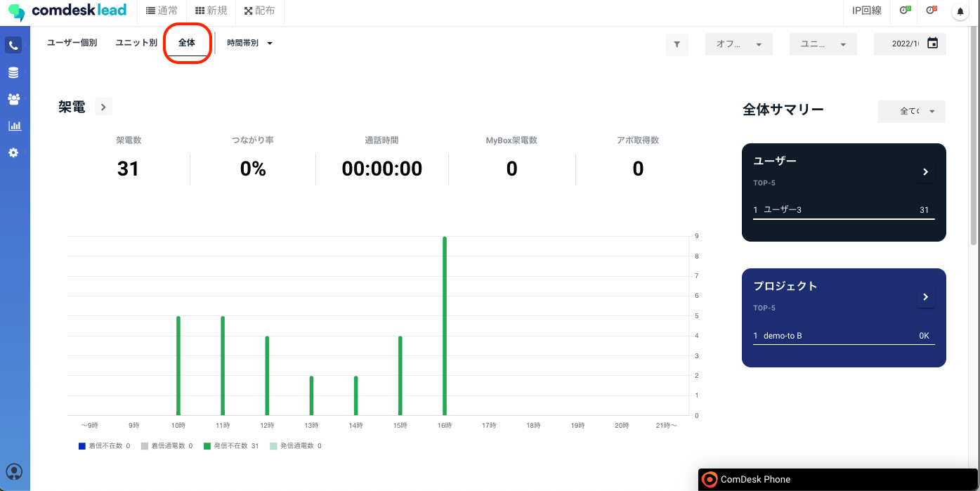Viewport: 980px width, 491px height.
Task: Select the users group sidebar icon
Action: pyautogui.click(x=13, y=99)
